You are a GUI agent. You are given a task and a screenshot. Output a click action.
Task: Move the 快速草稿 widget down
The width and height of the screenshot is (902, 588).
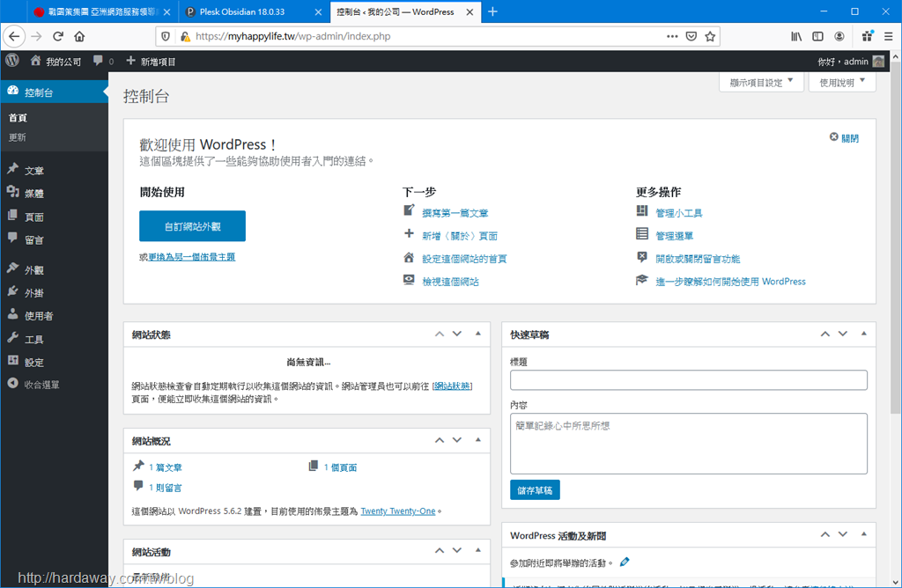point(843,334)
